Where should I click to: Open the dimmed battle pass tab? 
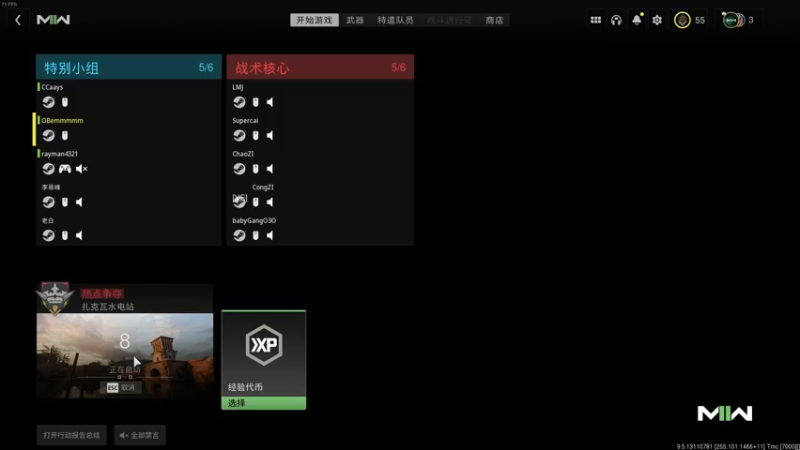(449, 20)
